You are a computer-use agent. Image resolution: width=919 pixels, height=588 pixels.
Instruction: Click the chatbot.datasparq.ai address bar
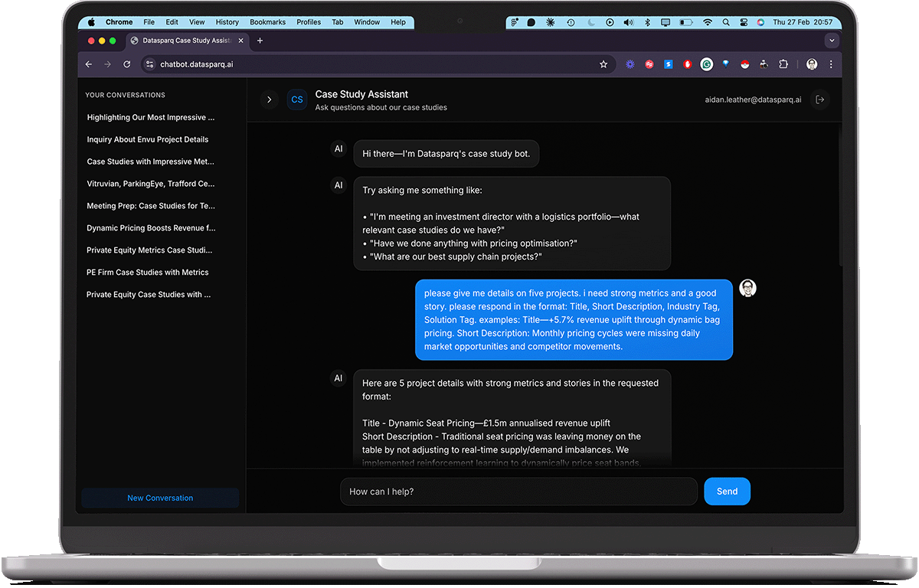click(379, 64)
